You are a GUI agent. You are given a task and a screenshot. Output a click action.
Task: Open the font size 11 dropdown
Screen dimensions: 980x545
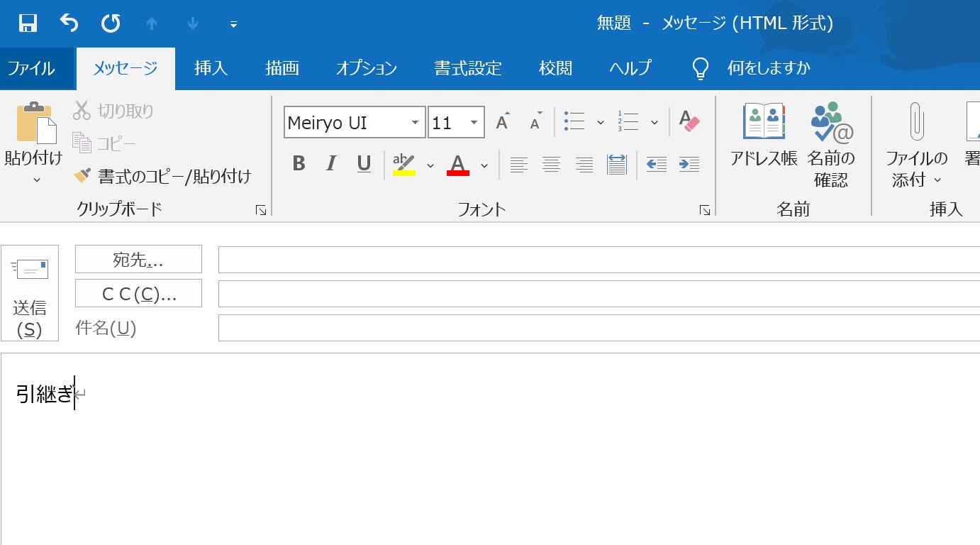pyautogui.click(x=474, y=123)
